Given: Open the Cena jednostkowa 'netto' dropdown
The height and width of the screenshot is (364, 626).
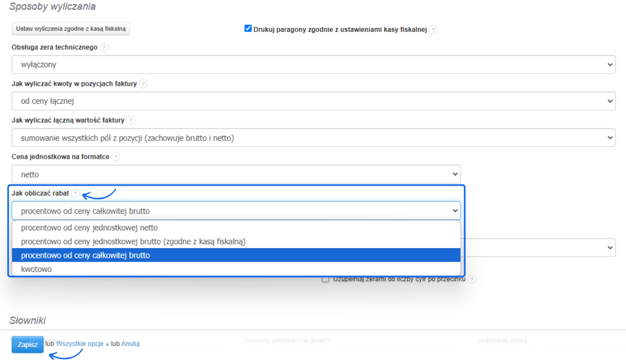Looking at the screenshot, I should pos(236,174).
